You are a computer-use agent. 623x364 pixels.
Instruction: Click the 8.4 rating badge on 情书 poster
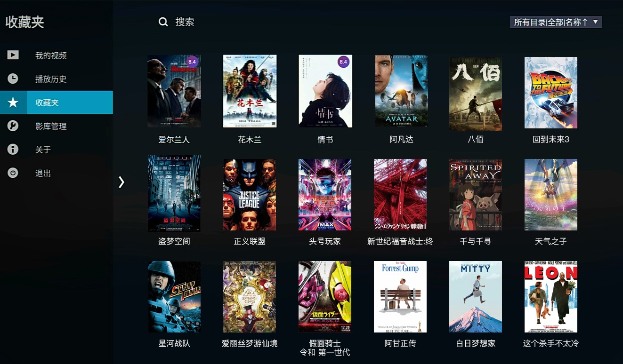[343, 62]
